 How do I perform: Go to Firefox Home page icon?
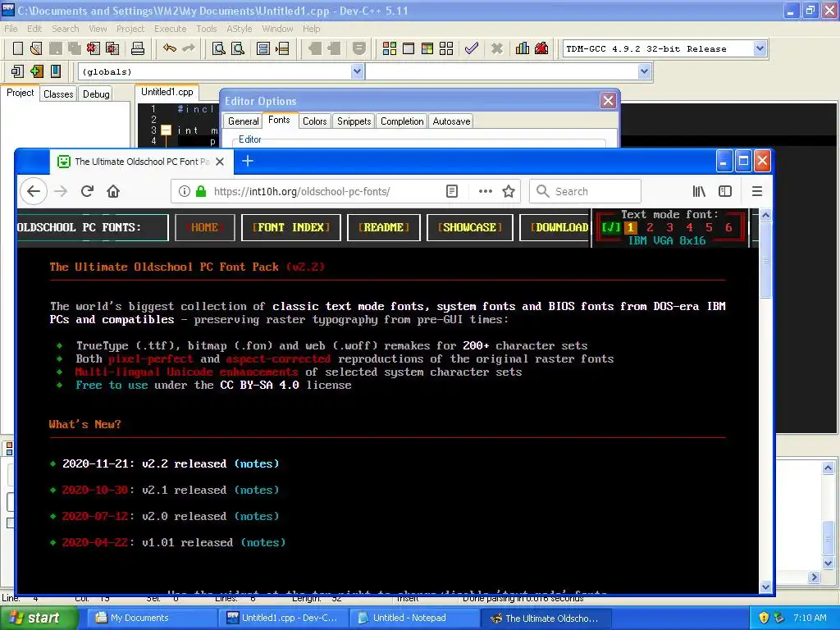pyautogui.click(x=113, y=191)
